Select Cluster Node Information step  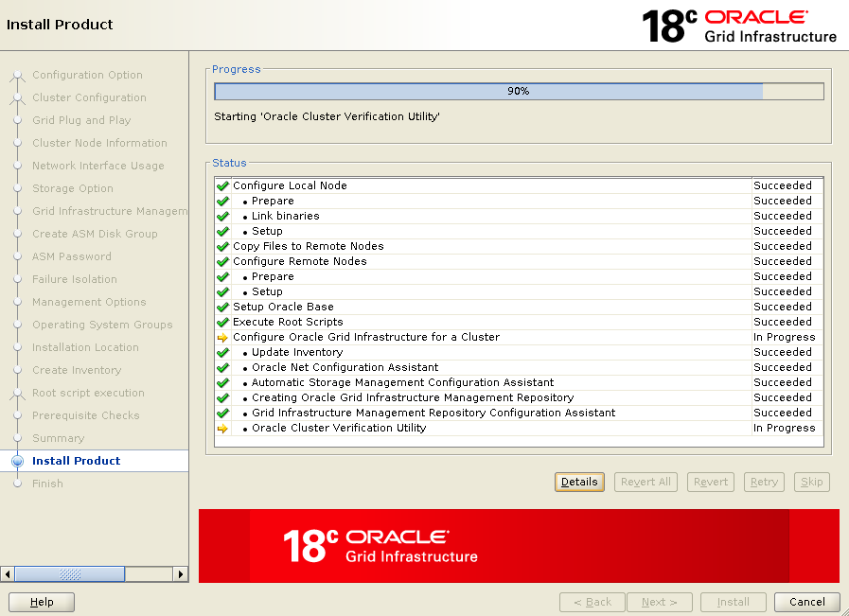tap(99, 143)
